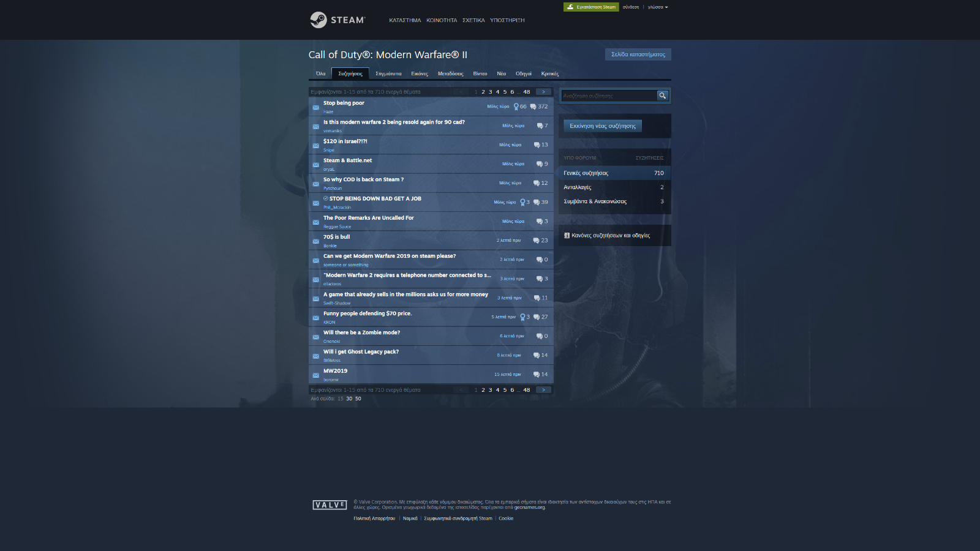The height and width of the screenshot is (551, 980).
Task: Switch to the Κριτικές tab
Action: pos(550,73)
